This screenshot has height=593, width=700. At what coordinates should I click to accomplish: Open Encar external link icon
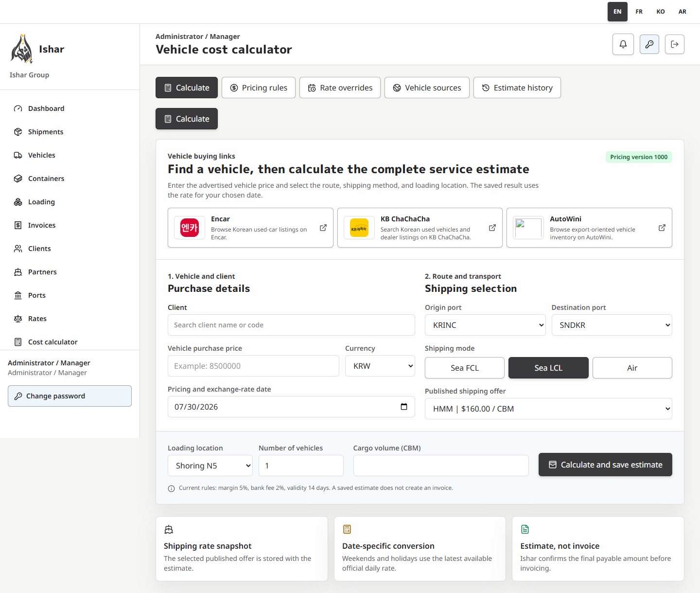click(323, 228)
